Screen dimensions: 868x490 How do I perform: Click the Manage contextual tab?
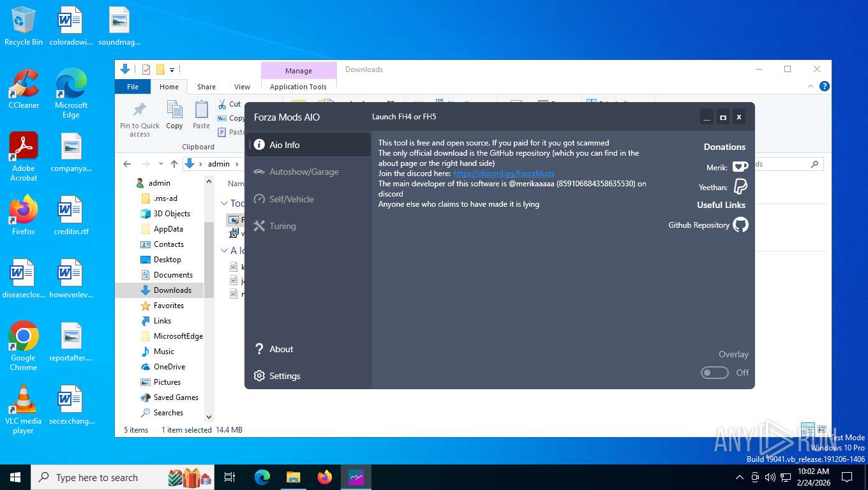pos(298,71)
